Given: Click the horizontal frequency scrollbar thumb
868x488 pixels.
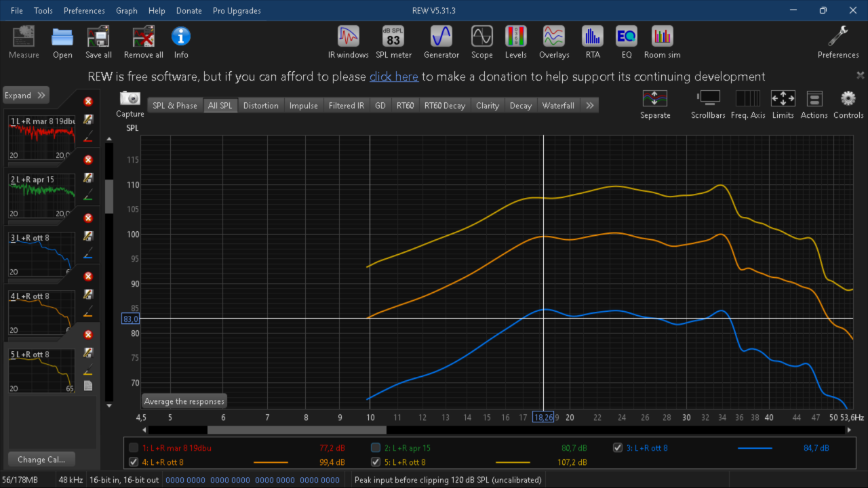Looking at the screenshot, I should (297, 430).
